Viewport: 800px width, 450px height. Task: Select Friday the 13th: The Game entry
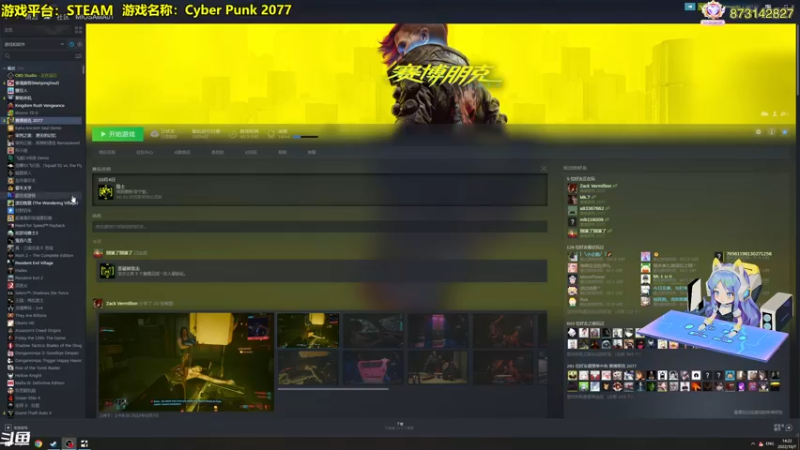(x=40, y=338)
